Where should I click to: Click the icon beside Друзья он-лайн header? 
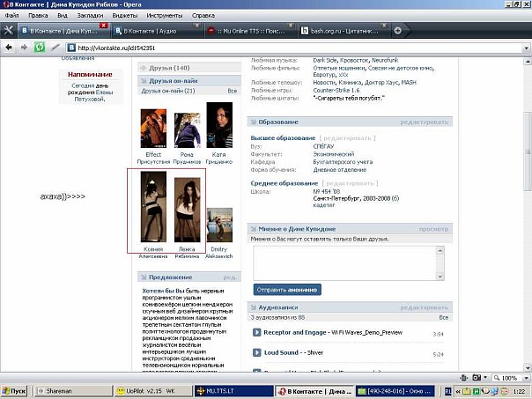[144, 81]
